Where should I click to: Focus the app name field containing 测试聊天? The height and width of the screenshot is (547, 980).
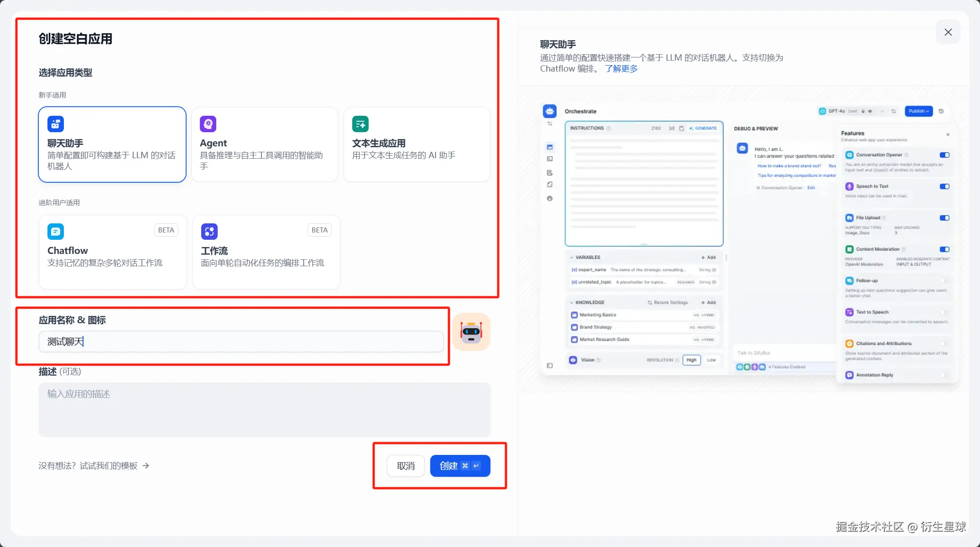[x=241, y=342]
